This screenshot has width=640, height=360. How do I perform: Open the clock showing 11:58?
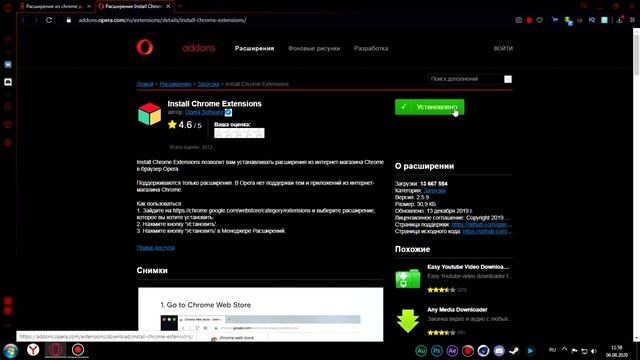click(x=616, y=348)
